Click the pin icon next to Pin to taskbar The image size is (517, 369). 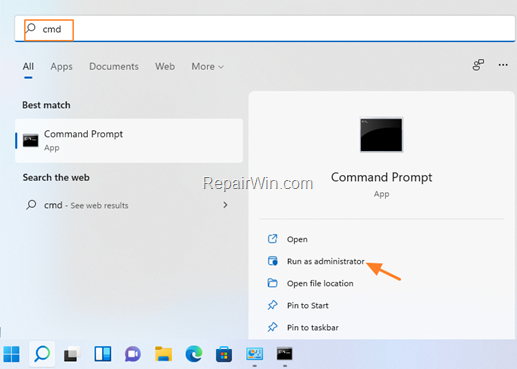pos(272,327)
